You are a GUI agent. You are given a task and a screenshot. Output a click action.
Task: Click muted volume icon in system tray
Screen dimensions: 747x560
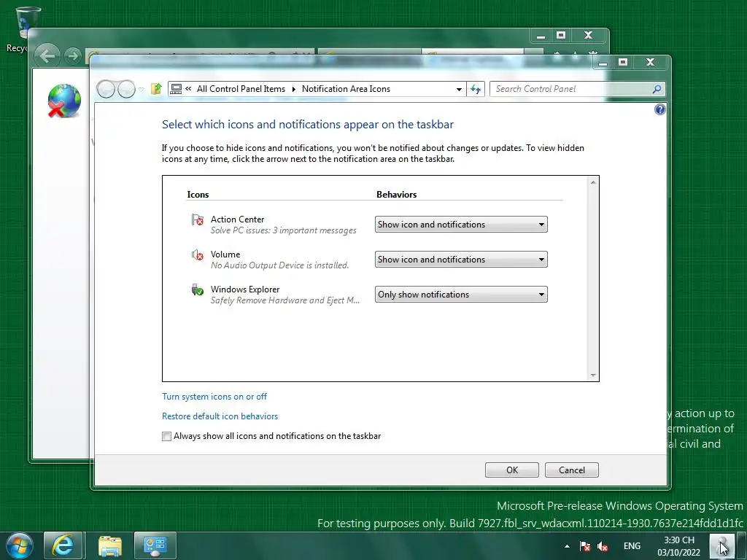603,546
